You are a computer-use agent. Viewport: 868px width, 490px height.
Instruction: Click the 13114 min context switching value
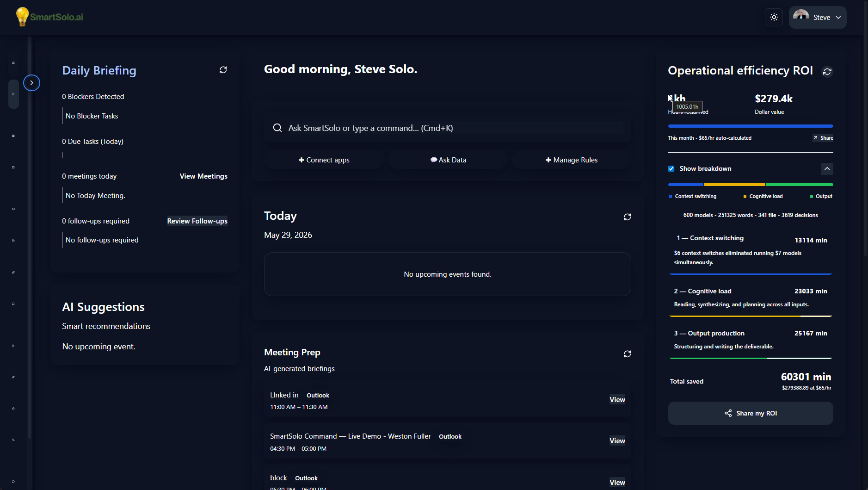coord(811,240)
